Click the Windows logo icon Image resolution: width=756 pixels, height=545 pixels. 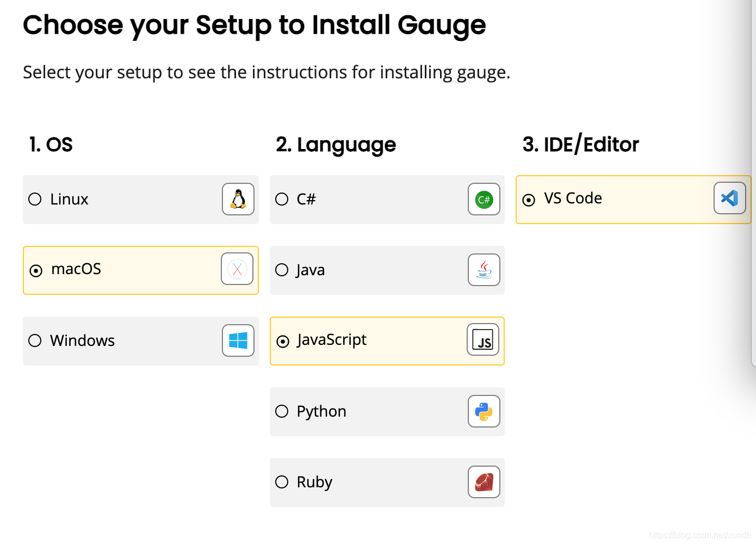(238, 340)
